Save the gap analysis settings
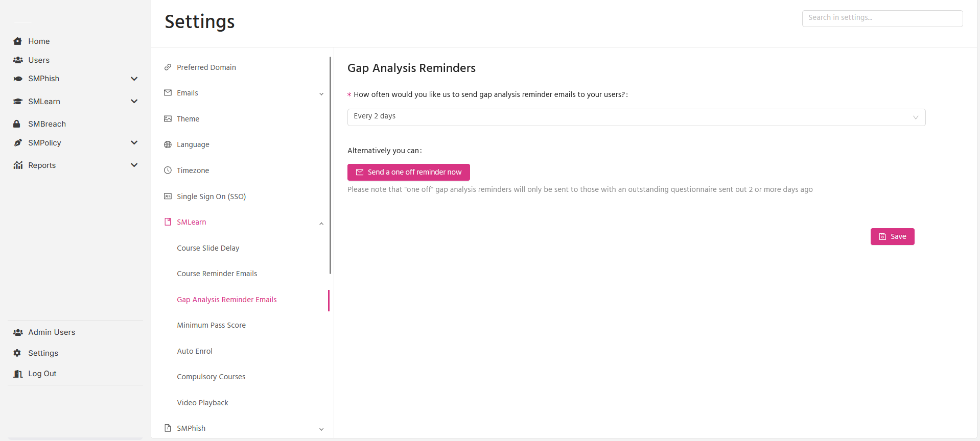This screenshot has height=441, width=980. [x=892, y=236]
